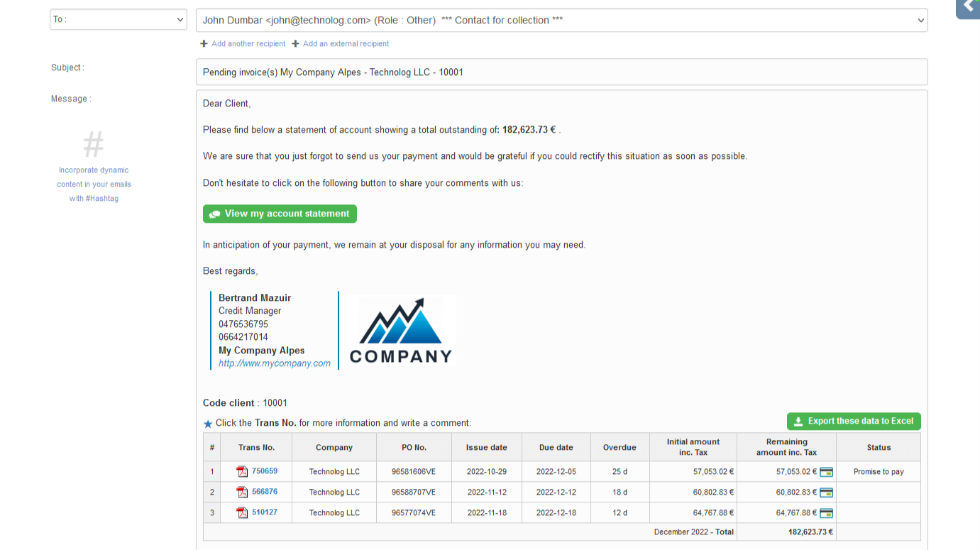Click payment card icon for 57,053.02 € row
The image size is (980, 550).
click(x=826, y=472)
